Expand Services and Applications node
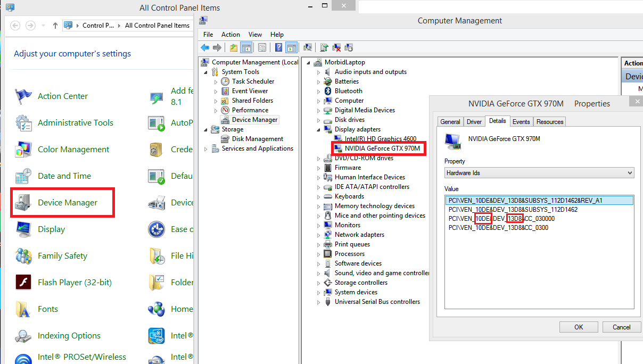This screenshot has width=643, height=364. (206, 148)
